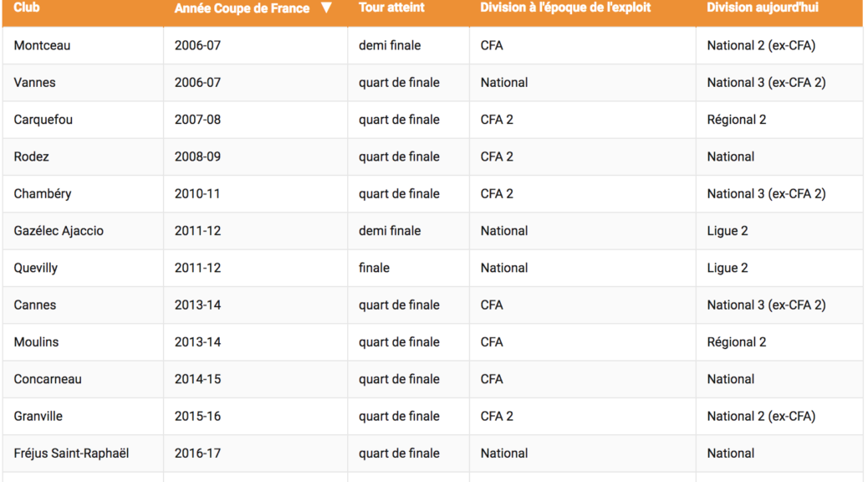Screen dimensions: 868x482
Task: Select the Carquefou row club cell
Action: tap(43, 120)
